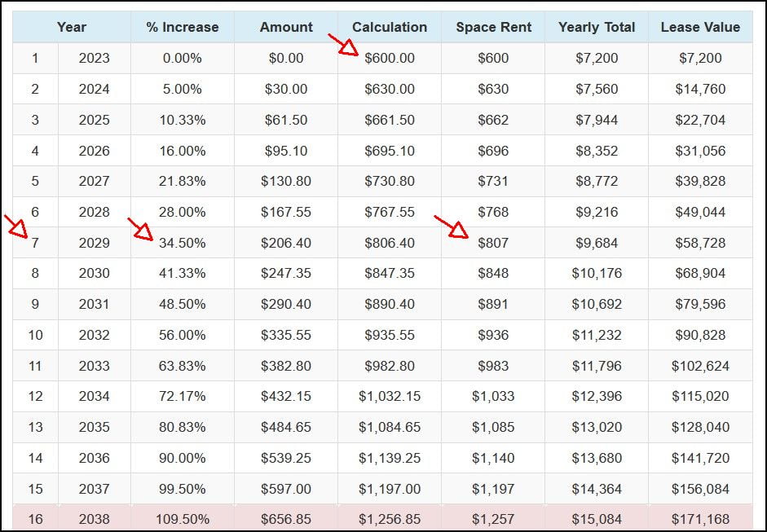This screenshot has width=767, height=532.
Task: Click the 2030 year cell
Action: [x=95, y=274]
